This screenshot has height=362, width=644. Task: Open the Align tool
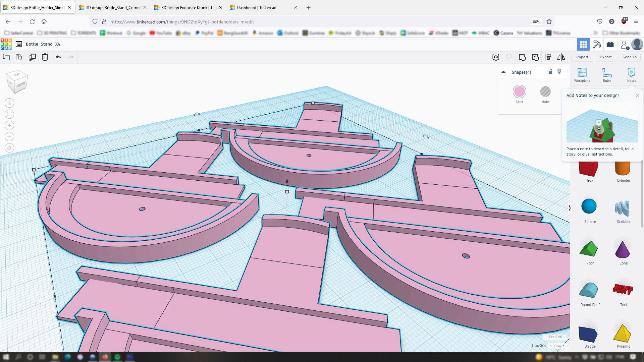coord(548,57)
